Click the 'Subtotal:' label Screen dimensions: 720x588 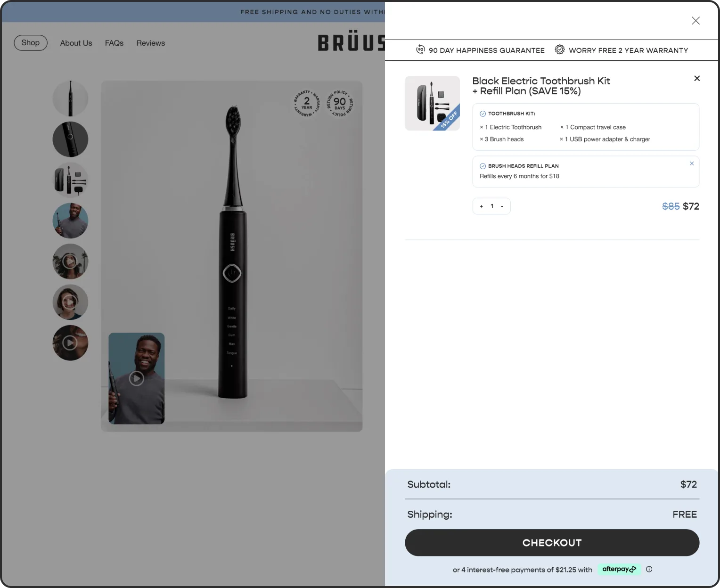pyautogui.click(x=429, y=484)
